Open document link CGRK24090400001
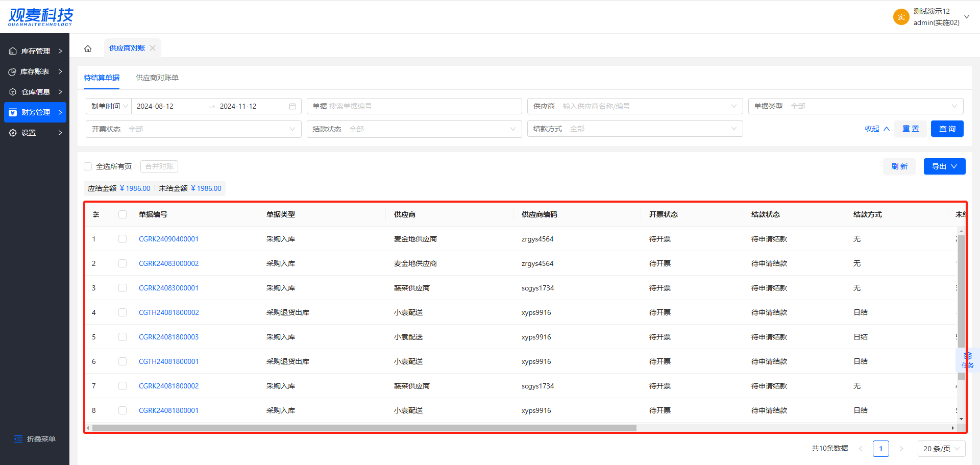The image size is (980, 465). [168, 239]
